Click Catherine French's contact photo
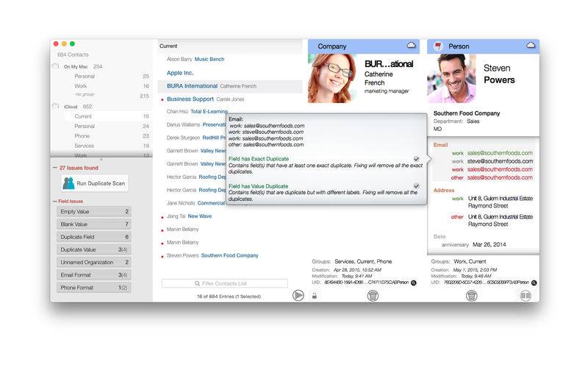Image resolution: width=588 pixels, height=368 pixels. point(331,78)
